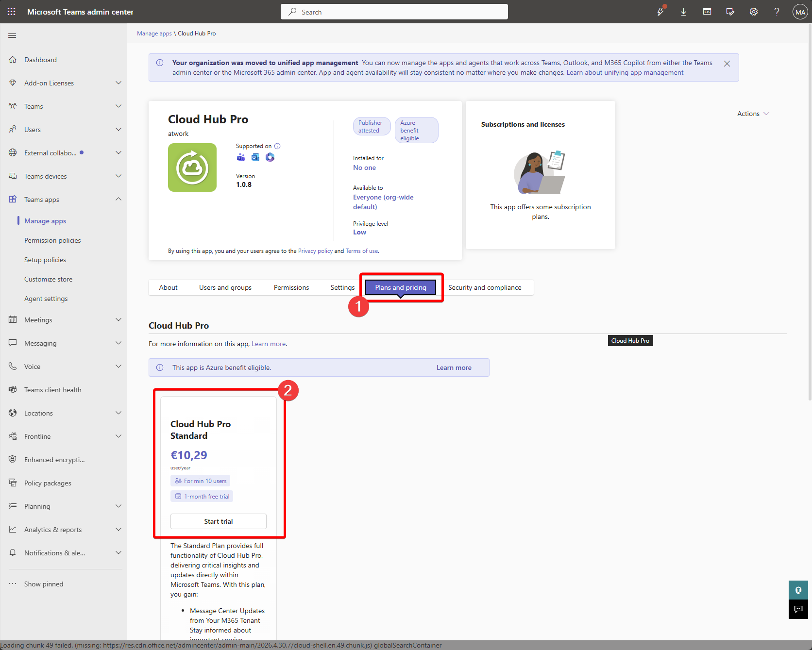
Task: Click the Analytics & reports chart icon
Action: pyautogui.click(x=13, y=530)
